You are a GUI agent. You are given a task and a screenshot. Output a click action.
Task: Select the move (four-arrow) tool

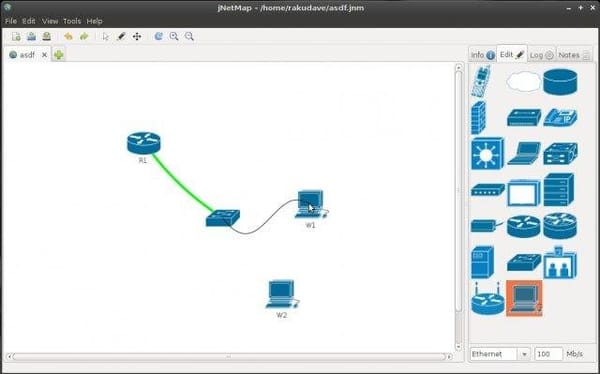137,36
